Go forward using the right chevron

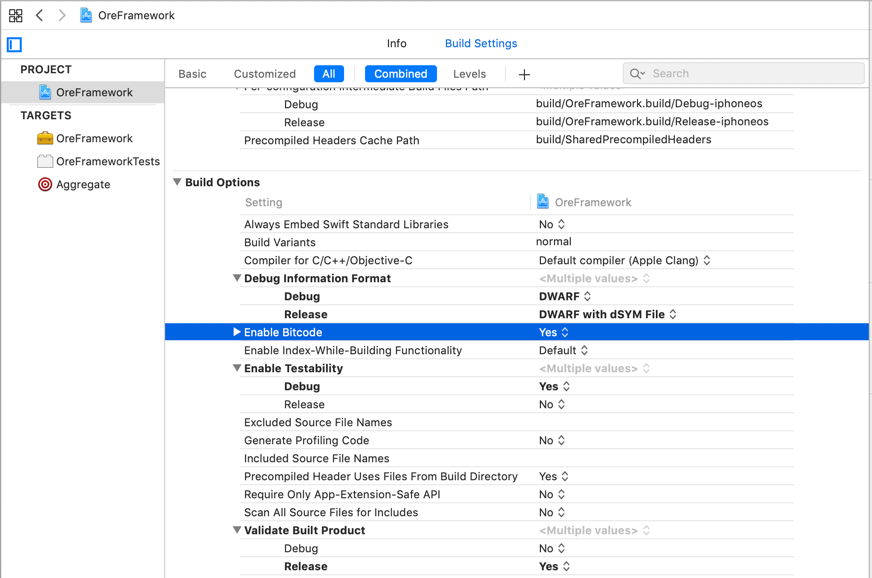coord(62,15)
